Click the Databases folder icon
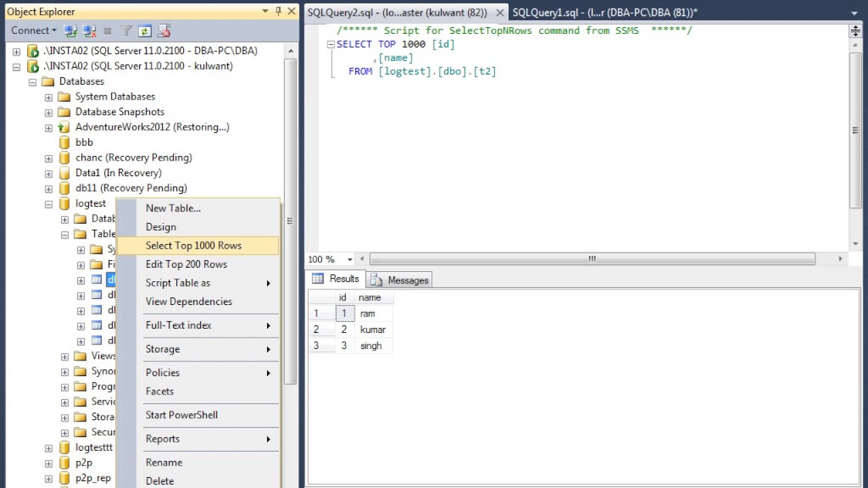868x488 pixels. coord(48,81)
